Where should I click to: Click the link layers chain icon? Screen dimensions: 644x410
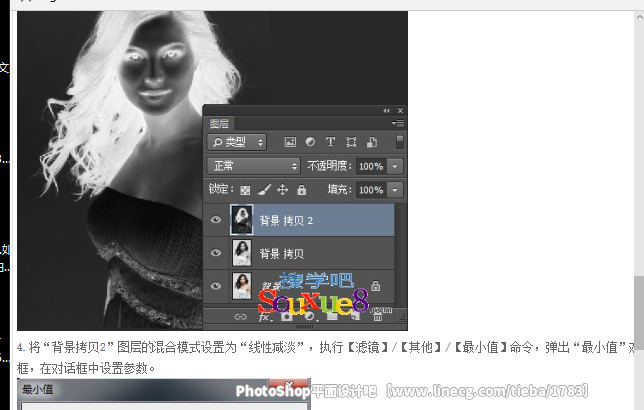point(240,316)
